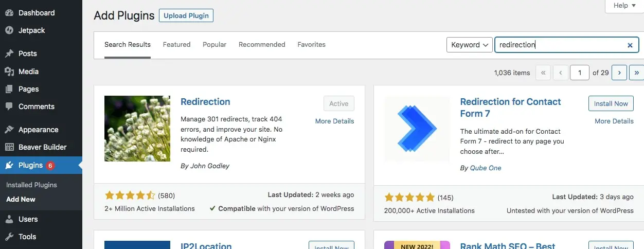Open the Qube One author link
The height and width of the screenshot is (249, 644).
486,168
